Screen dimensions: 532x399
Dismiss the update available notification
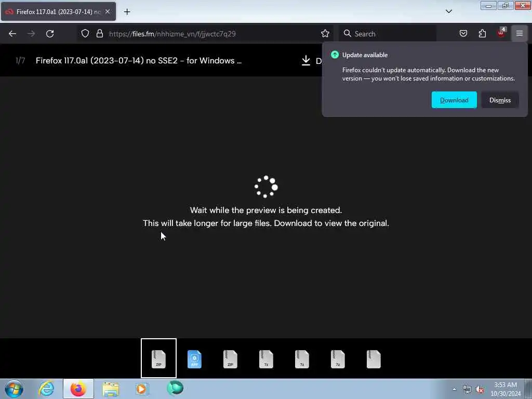[x=500, y=100]
